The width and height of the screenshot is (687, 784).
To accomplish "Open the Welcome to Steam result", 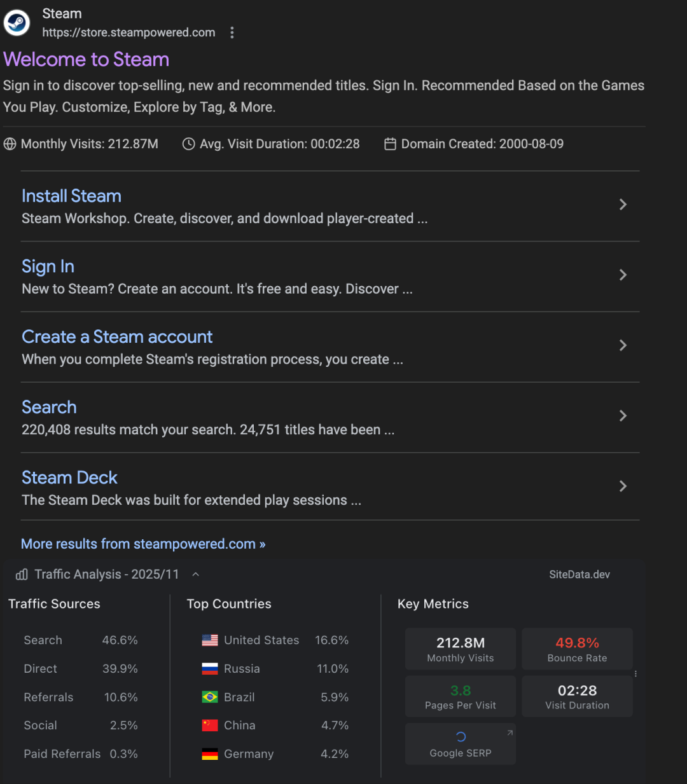I will (x=87, y=59).
